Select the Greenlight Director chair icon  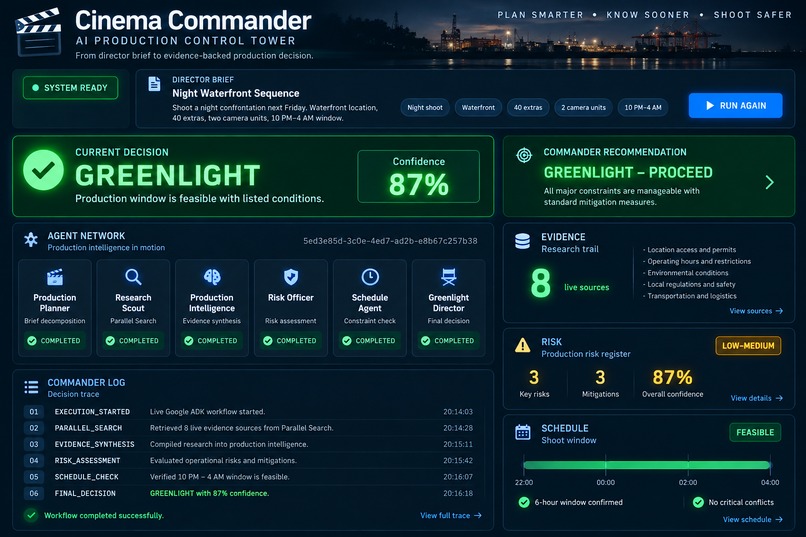click(x=449, y=277)
